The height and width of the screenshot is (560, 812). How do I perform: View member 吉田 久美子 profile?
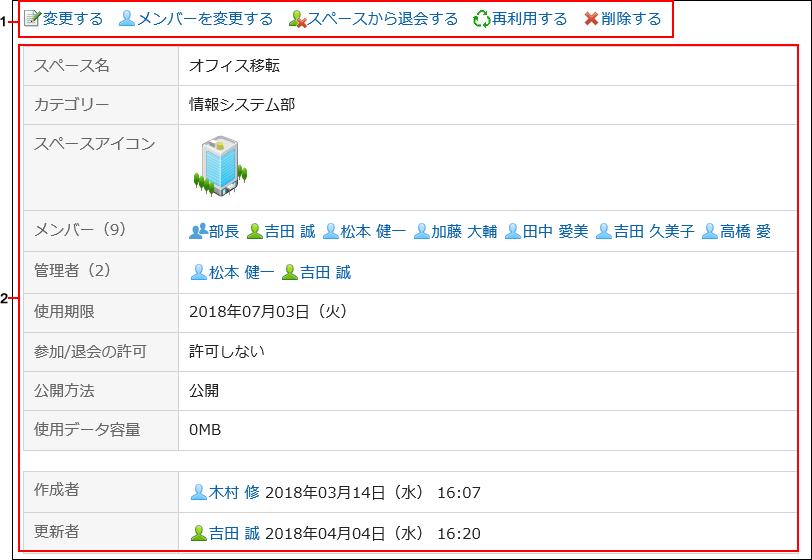pyautogui.click(x=654, y=231)
